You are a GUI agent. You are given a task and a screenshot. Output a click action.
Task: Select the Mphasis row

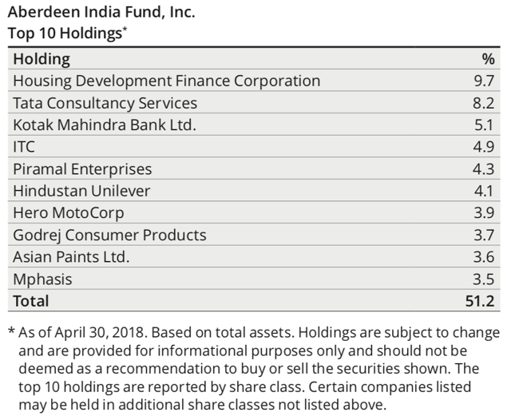tap(254, 279)
